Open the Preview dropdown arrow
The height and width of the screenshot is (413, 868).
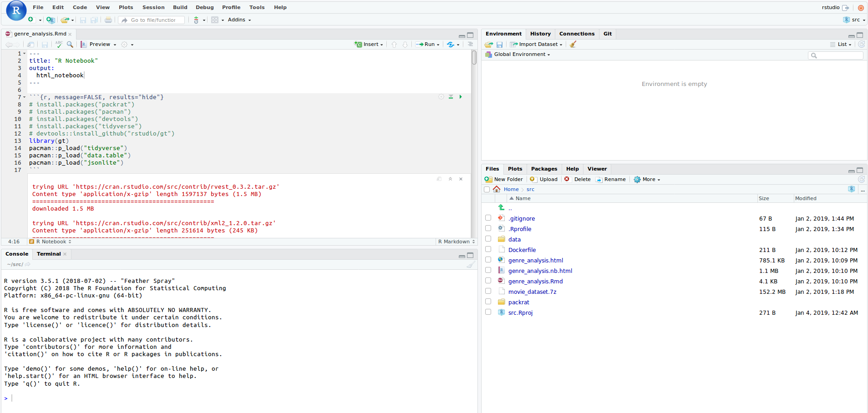click(x=115, y=45)
